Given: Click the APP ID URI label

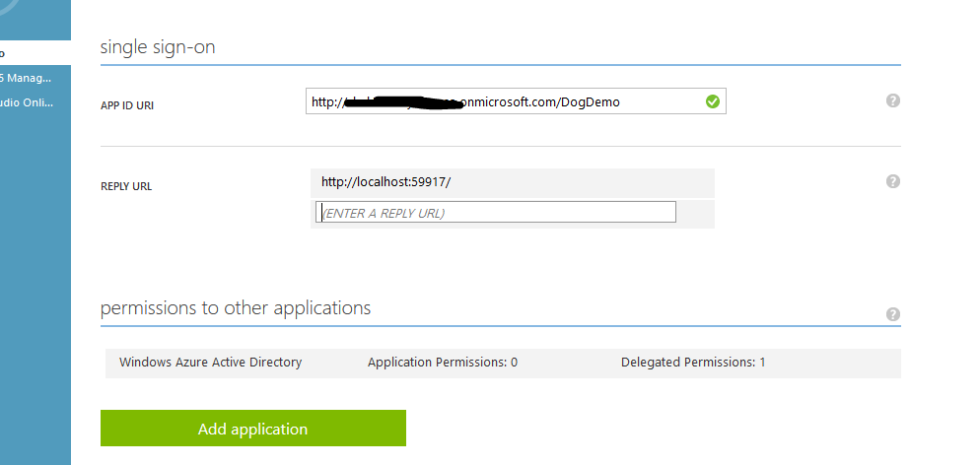Looking at the screenshot, I should pyautogui.click(x=127, y=105).
